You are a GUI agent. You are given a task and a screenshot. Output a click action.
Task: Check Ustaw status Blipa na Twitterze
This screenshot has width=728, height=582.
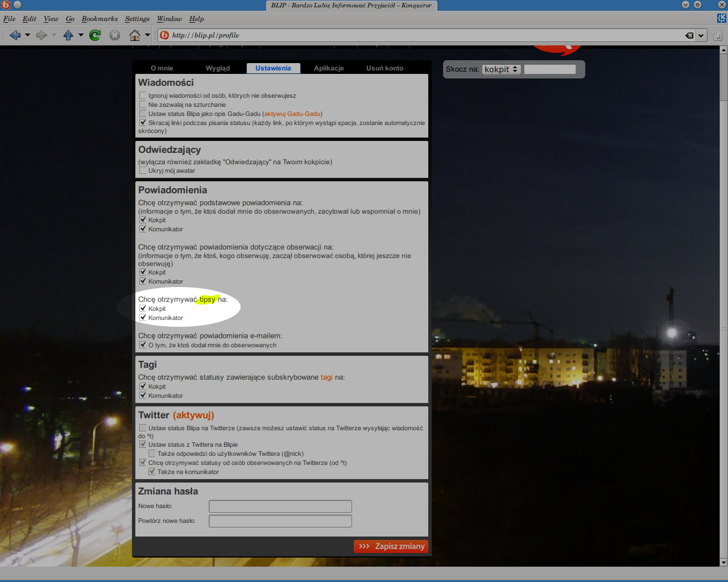[x=143, y=428]
